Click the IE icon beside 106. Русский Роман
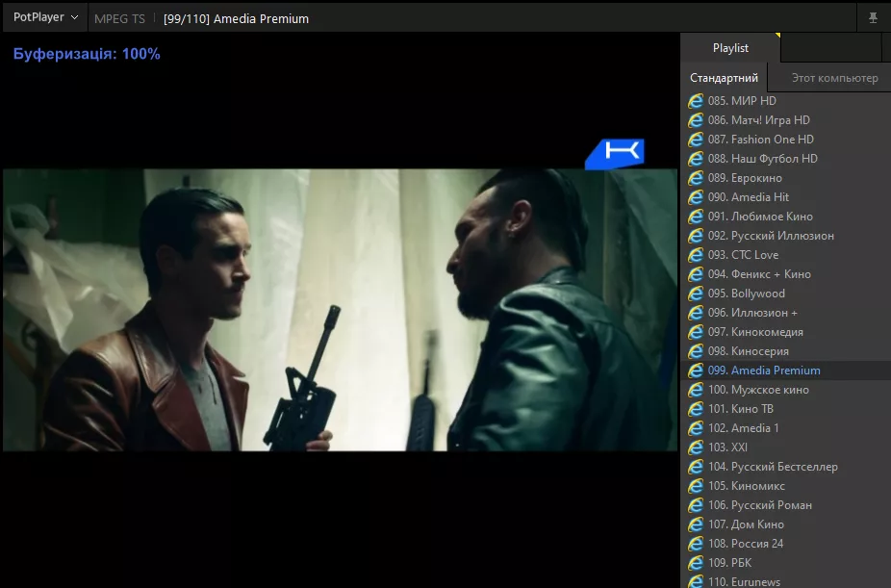This screenshot has width=891, height=588. (696, 505)
